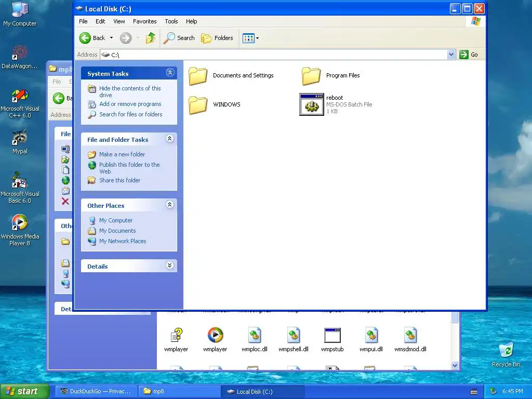Open My Network Places link
The image size is (532, 399).
click(123, 241)
